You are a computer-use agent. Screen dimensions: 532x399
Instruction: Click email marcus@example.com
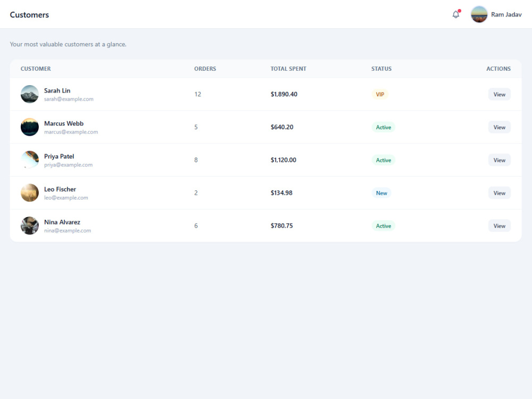coord(71,132)
